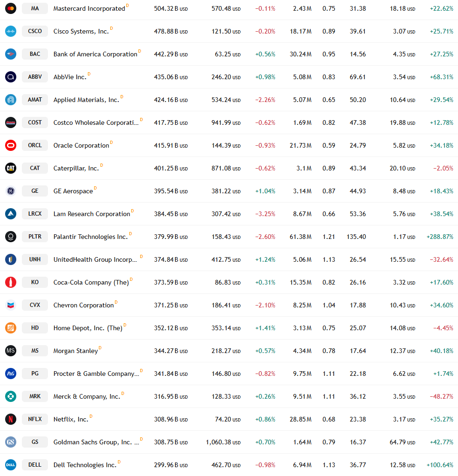Open Palantir Technologies Inc. link
The width and height of the screenshot is (458, 476).
click(x=90, y=237)
